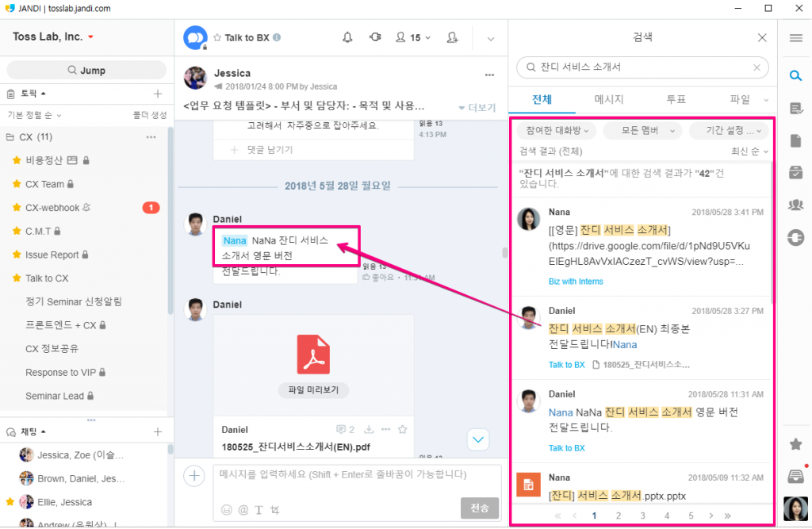
Task: Click the JANDI Connect plug icon
Action: [x=375, y=37]
